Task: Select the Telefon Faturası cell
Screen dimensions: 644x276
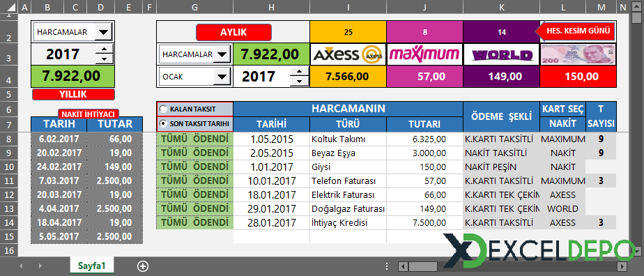Action: click(348, 181)
